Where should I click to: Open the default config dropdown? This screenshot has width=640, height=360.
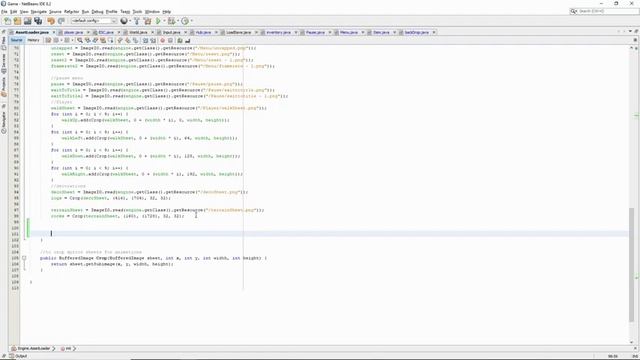tap(94, 21)
